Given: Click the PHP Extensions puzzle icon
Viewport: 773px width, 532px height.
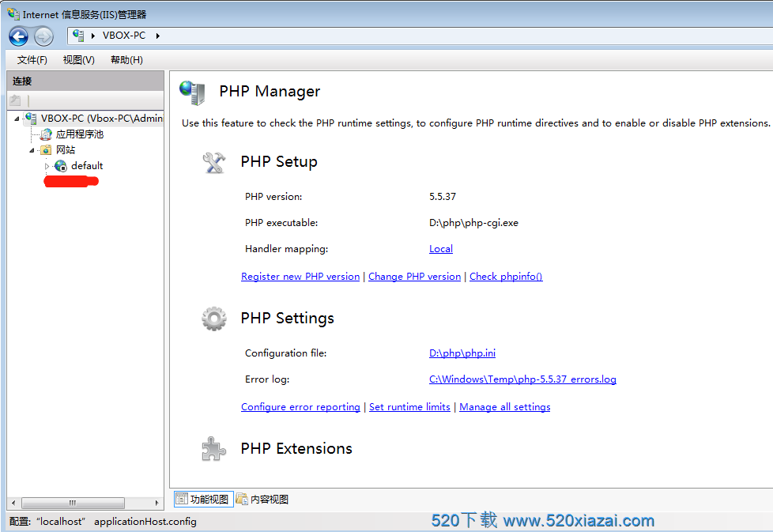Looking at the screenshot, I should (x=213, y=449).
